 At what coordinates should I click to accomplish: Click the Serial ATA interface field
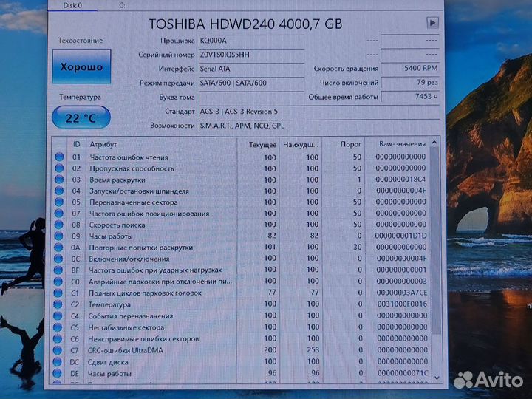point(251,69)
